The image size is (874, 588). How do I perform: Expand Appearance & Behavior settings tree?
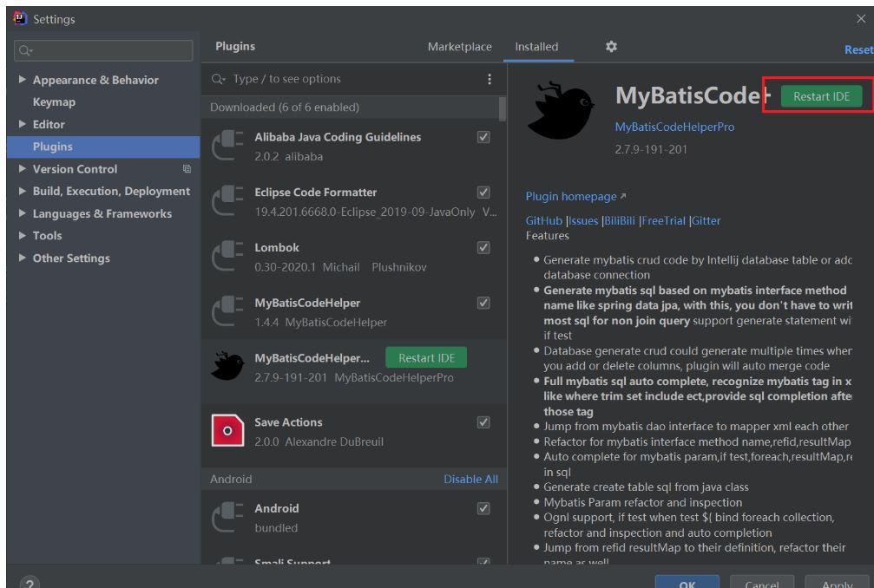[23, 81]
